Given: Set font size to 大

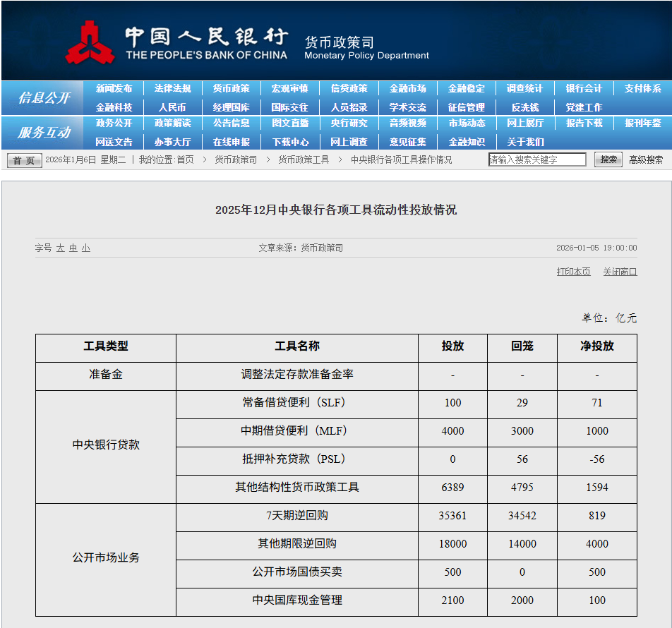Looking at the screenshot, I should point(61,248).
